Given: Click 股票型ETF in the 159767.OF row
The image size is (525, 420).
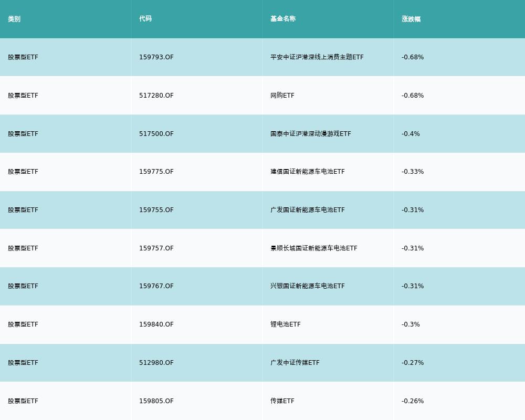Looking at the screenshot, I should (x=23, y=286).
